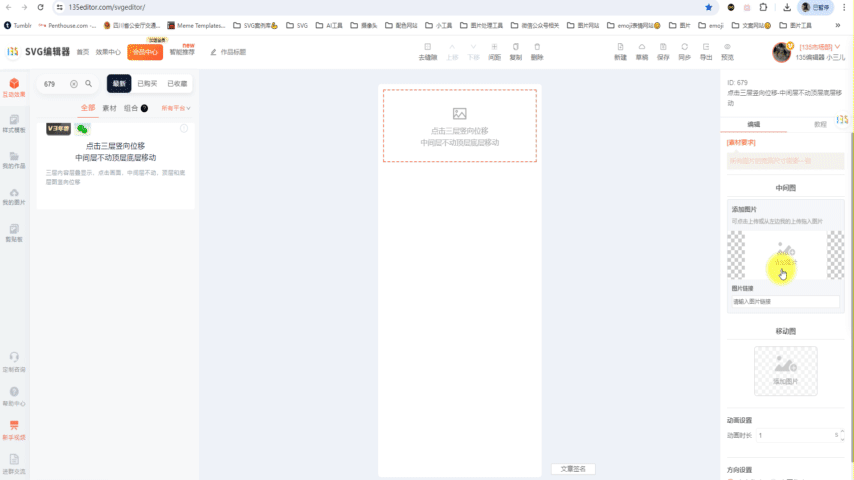Open 进群交流 at sidebar bottom
The width and height of the screenshot is (854, 480).
(x=14, y=465)
